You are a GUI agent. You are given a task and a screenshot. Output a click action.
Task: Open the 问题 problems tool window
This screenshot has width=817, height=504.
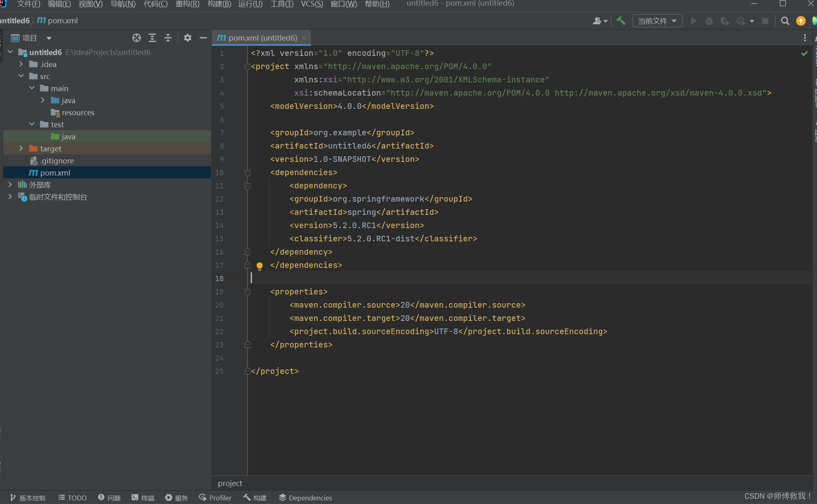109,498
